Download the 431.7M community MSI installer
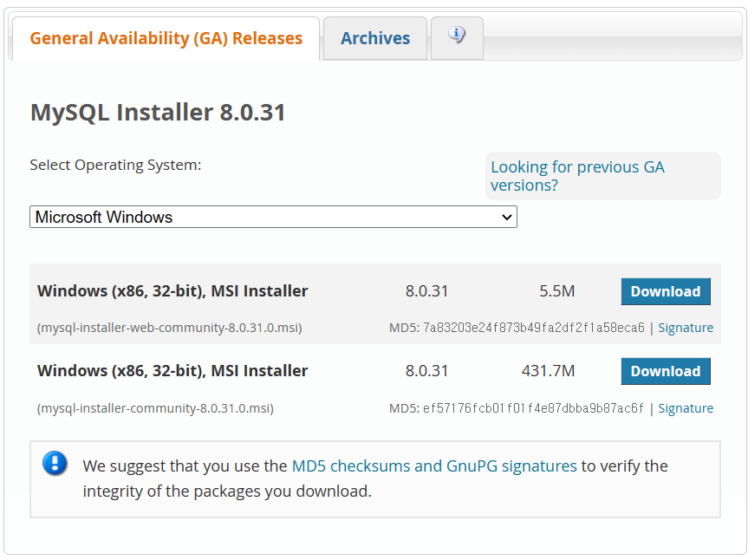This screenshot has width=748, height=560. (x=666, y=371)
